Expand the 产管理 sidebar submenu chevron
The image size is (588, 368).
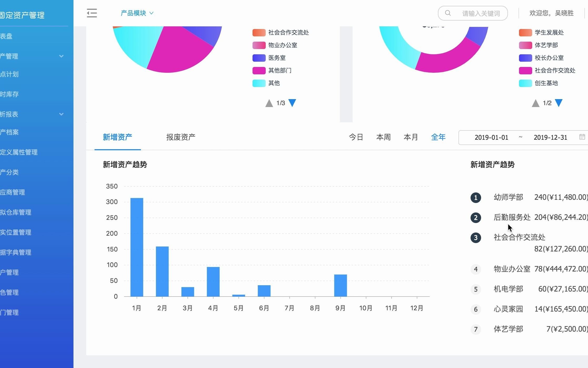point(61,56)
